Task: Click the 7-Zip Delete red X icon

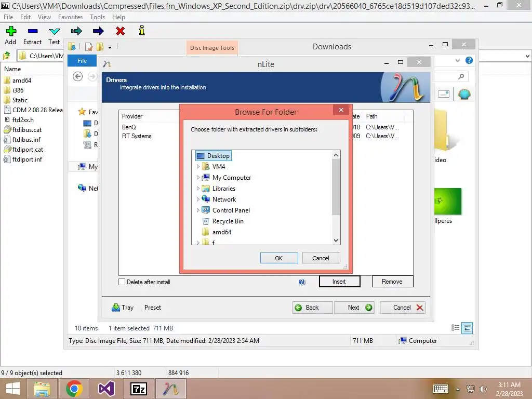Action: tap(120, 31)
